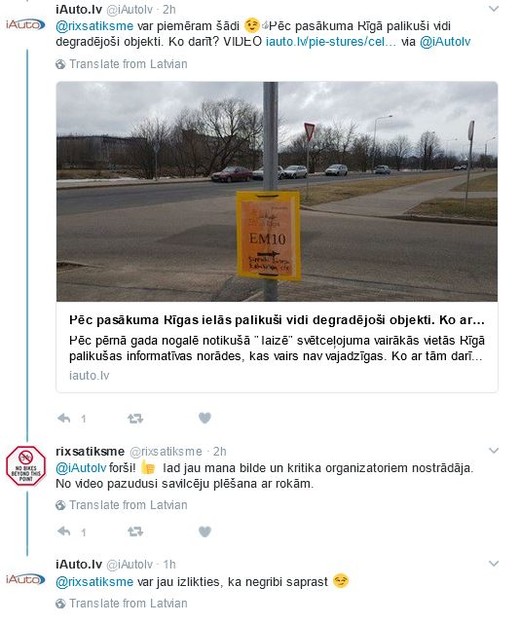Click the iAuto avatar on the first tweet
Image resolution: width=520 pixels, height=624 pixels.
(x=25, y=25)
